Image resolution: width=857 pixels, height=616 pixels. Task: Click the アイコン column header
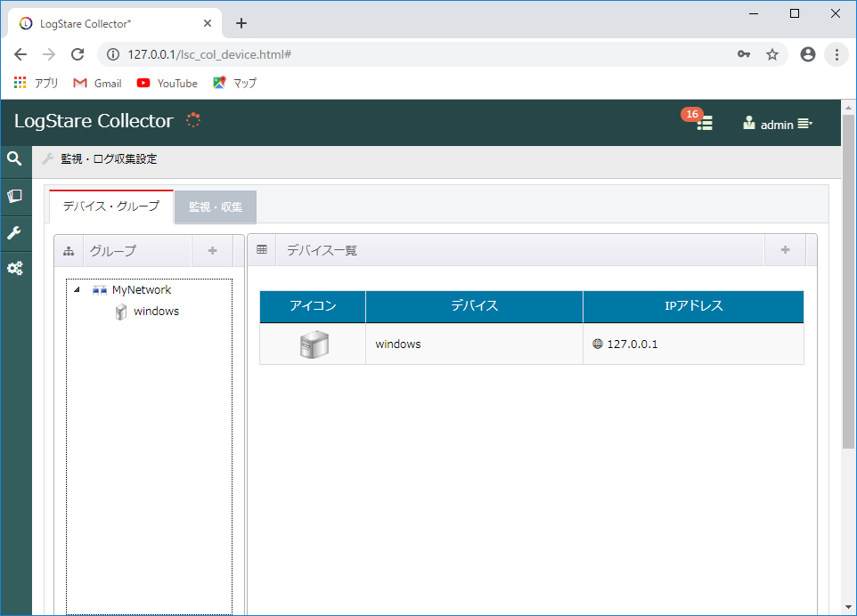click(x=313, y=306)
